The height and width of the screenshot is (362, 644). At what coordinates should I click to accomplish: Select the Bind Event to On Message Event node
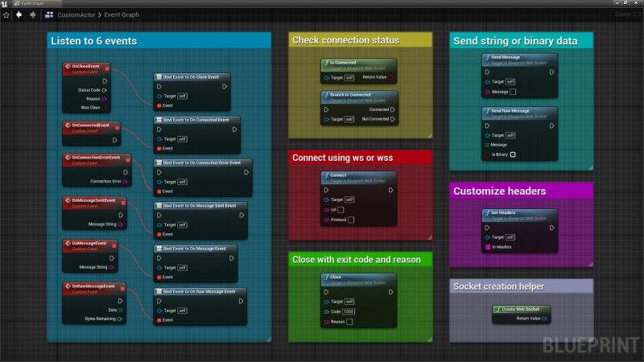pyautogui.click(x=196, y=264)
